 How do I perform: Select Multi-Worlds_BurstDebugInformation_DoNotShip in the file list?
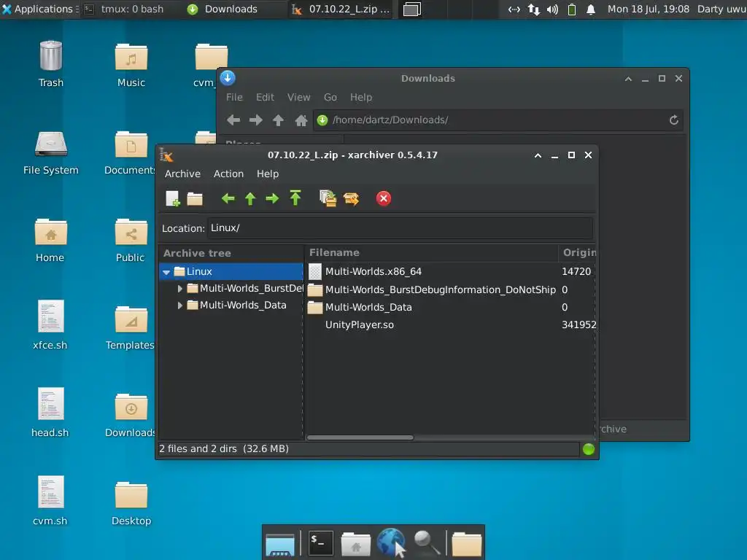440,289
